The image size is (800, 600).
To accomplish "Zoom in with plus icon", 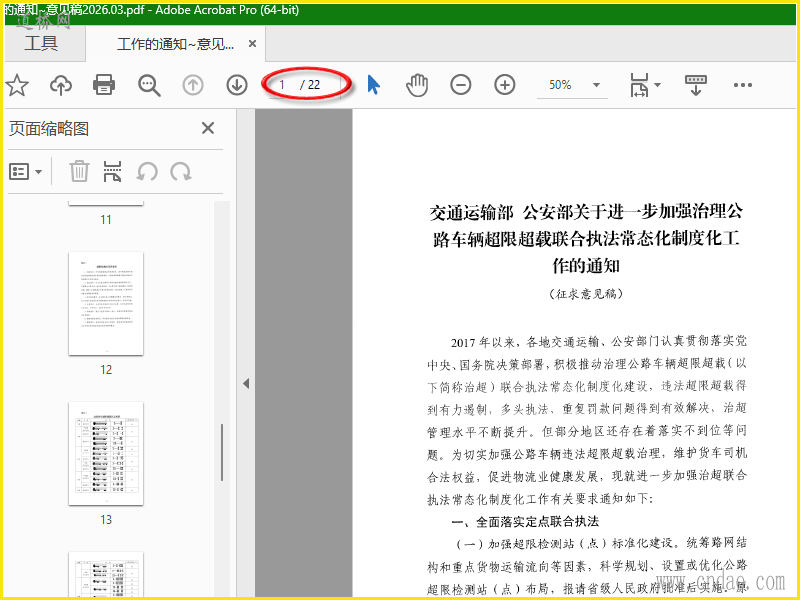I will pyautogui.click(x=505, y=85).
